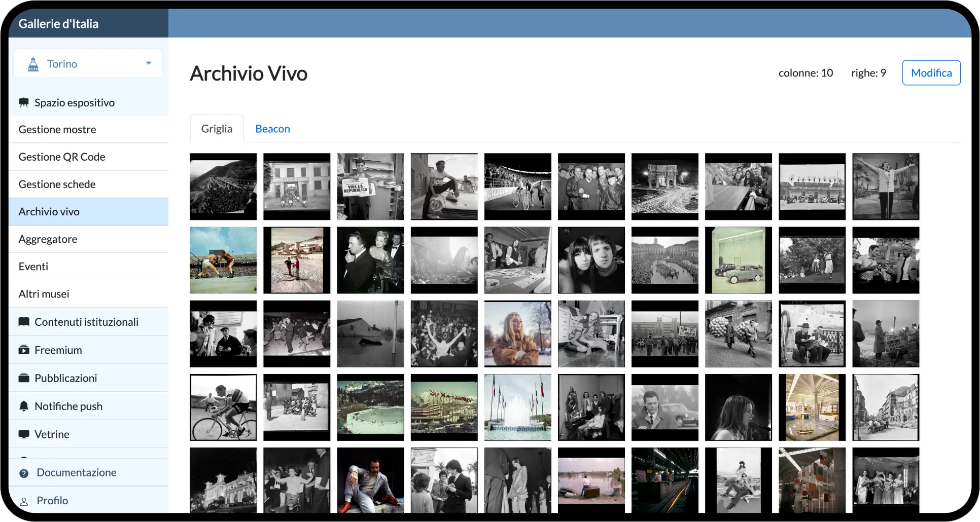
Task: Click the Torino museum dome icon
Action: click(33, 64)
